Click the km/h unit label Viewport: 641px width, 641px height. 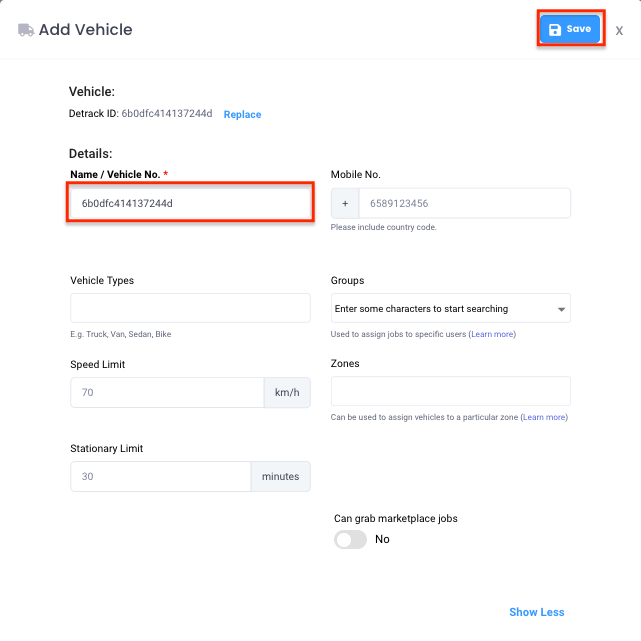click(x=287, y=392)
